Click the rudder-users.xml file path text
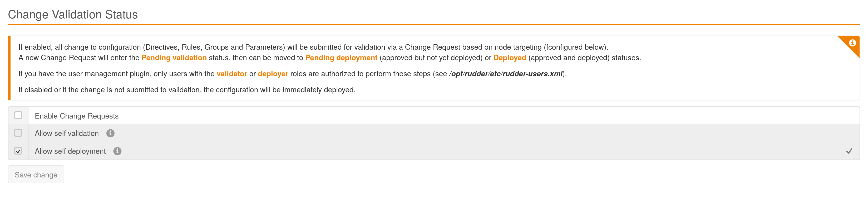The width and height of the screenshot is (868, 204). [506, 74]
